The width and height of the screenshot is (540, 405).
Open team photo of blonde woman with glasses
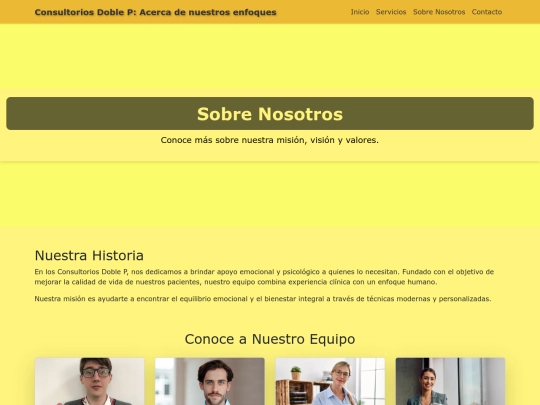pos(330,381)
